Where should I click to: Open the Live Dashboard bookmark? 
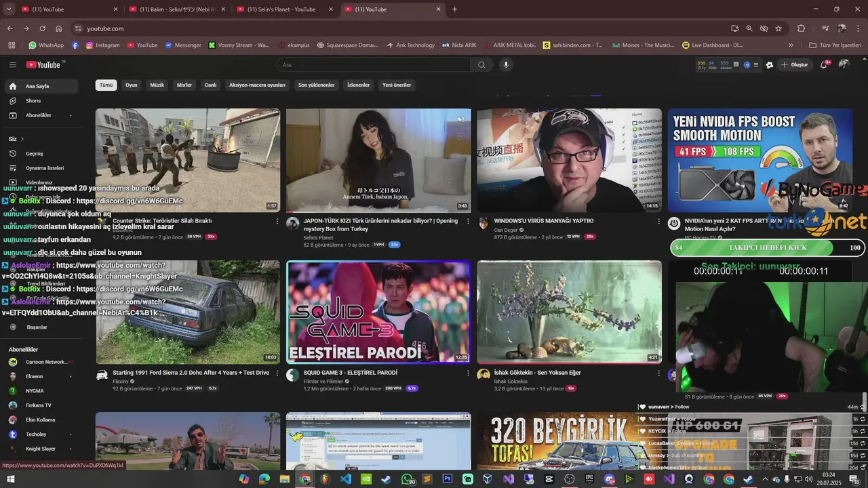coord(713,45)
